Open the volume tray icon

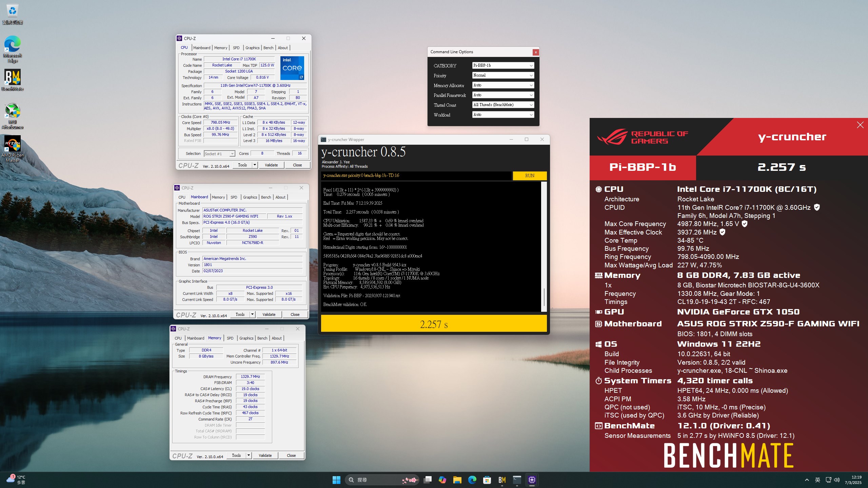837,480
